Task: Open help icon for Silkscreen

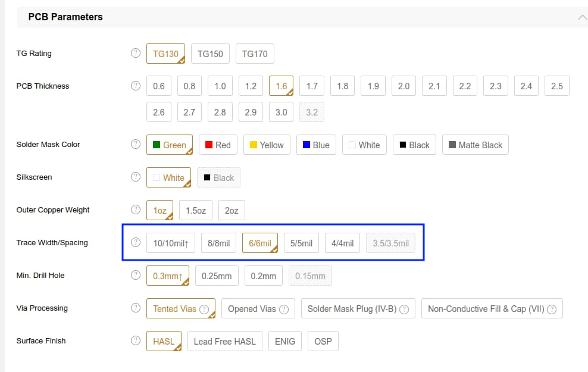Action: point(135,177)
